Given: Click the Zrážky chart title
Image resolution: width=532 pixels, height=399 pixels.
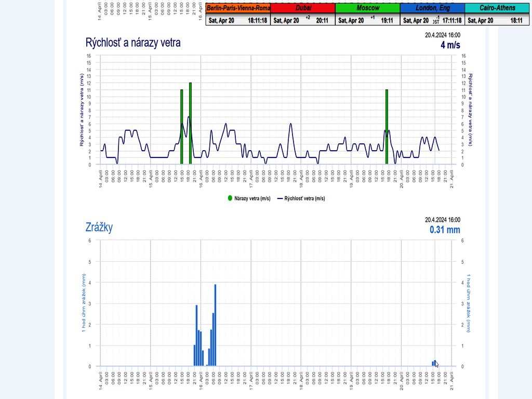Looking at the screenshot, I should click(99, 227).
